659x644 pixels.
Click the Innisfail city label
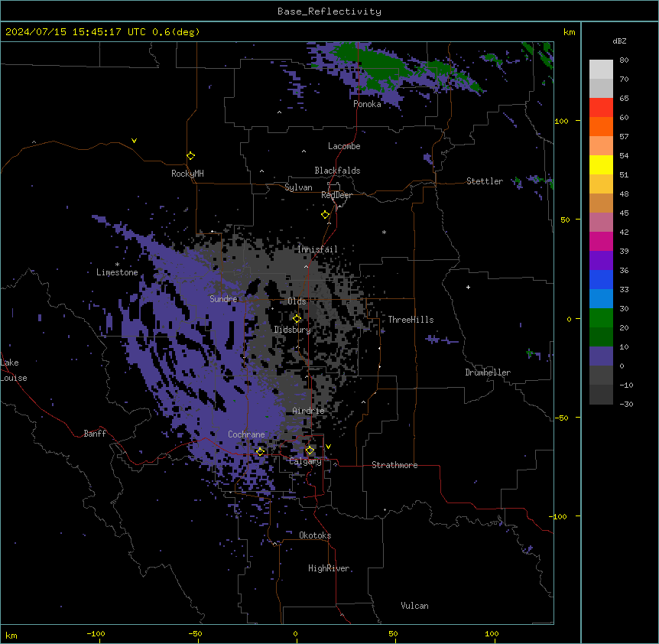[x=317, y=249]
